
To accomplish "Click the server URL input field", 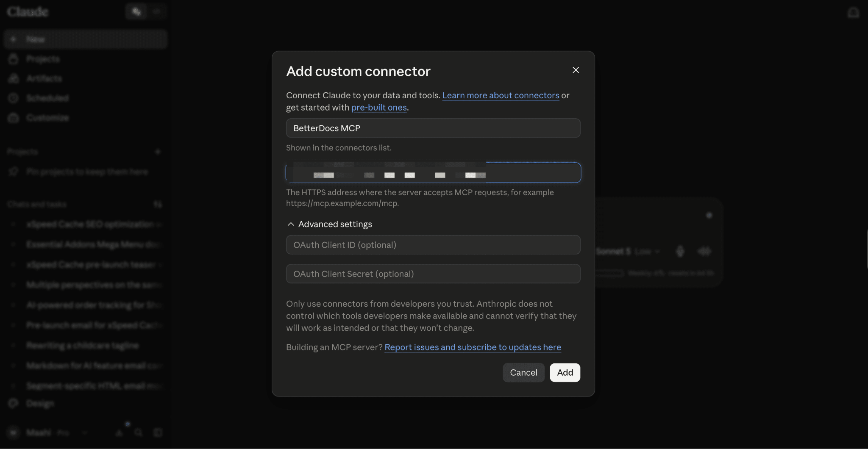I will point(433,173).
